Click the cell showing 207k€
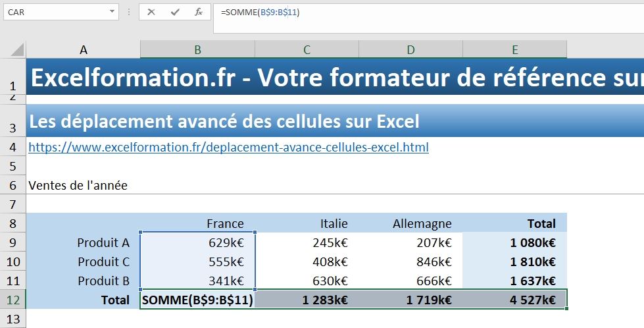Screen dimensions: 644x328 point(410,242)
